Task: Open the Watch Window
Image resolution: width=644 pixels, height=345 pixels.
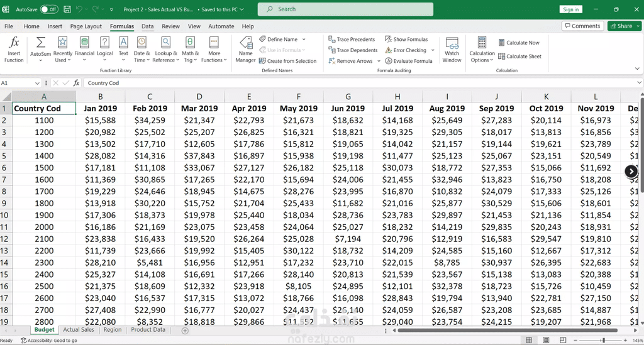Action: point(452,49)
